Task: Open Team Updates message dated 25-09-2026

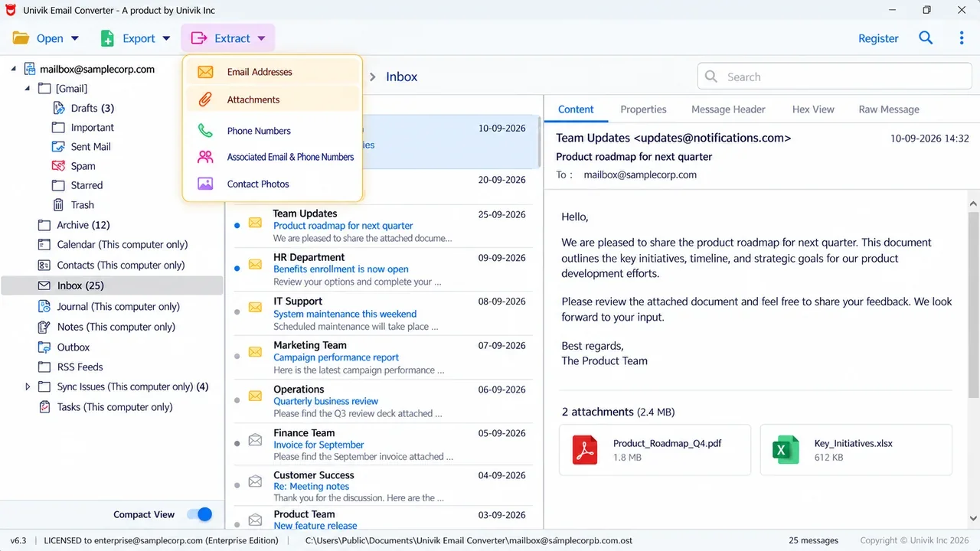Action: [383, 226]
